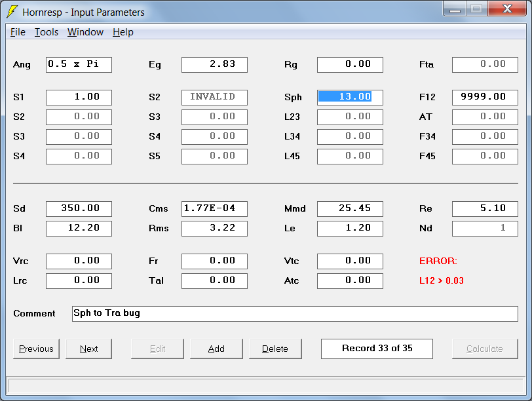This screenshot has height=401, width=532.
Task: Click the Lrc input field
Action: 79,281
